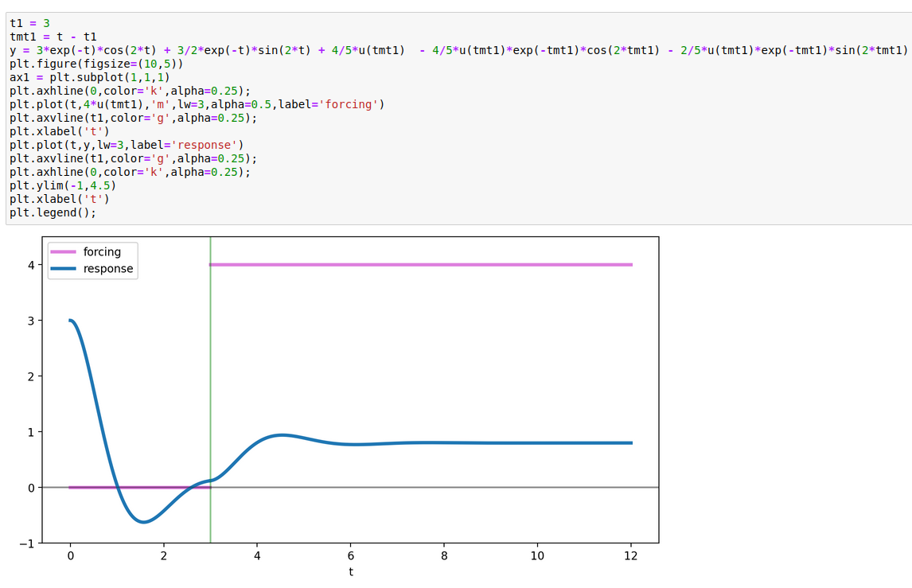Image resolution: width=912 pixels, height=588 pixels.
Task: Select the 'forcing' legend label text
Action: click(102, 252)
